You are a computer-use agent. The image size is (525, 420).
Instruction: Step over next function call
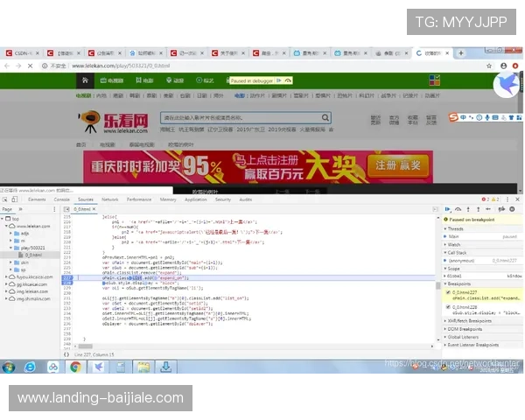(x=458, y=209)
